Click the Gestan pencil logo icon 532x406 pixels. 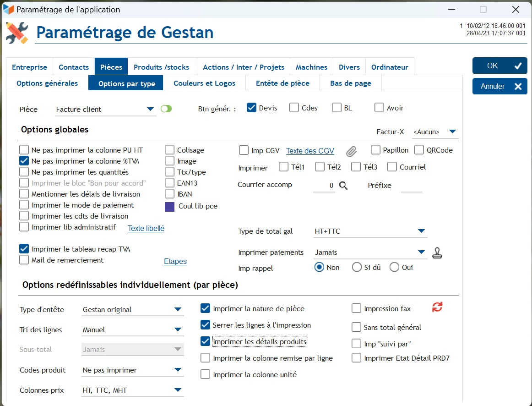point(17,33)
